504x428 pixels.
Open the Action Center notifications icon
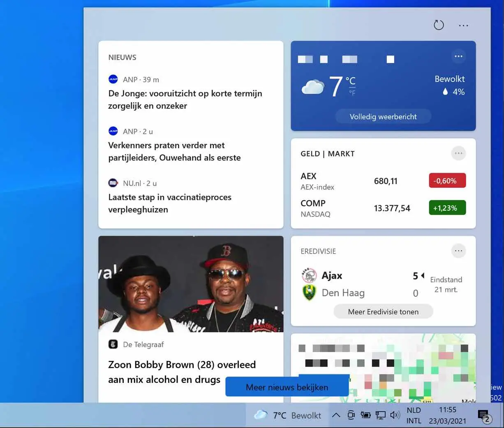click(x=484, y=416)
